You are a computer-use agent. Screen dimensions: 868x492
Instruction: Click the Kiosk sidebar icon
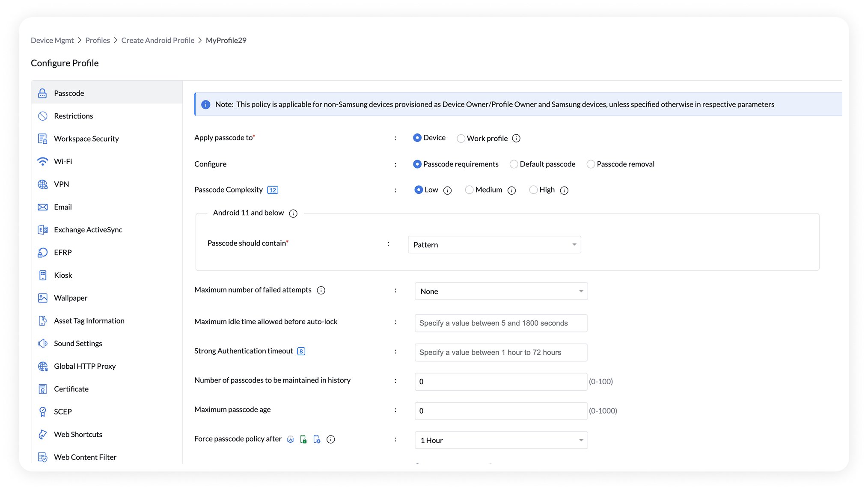pyautogui.click(x=42, y=275)
